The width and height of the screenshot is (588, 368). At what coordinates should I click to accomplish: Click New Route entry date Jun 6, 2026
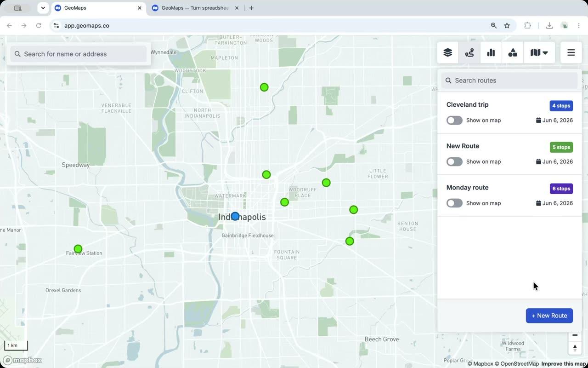click(554, 161)
